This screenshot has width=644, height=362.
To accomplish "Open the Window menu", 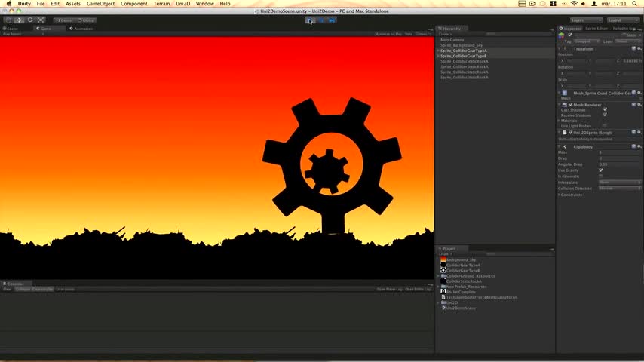I will pyautogui.click(x=204, y=4).
